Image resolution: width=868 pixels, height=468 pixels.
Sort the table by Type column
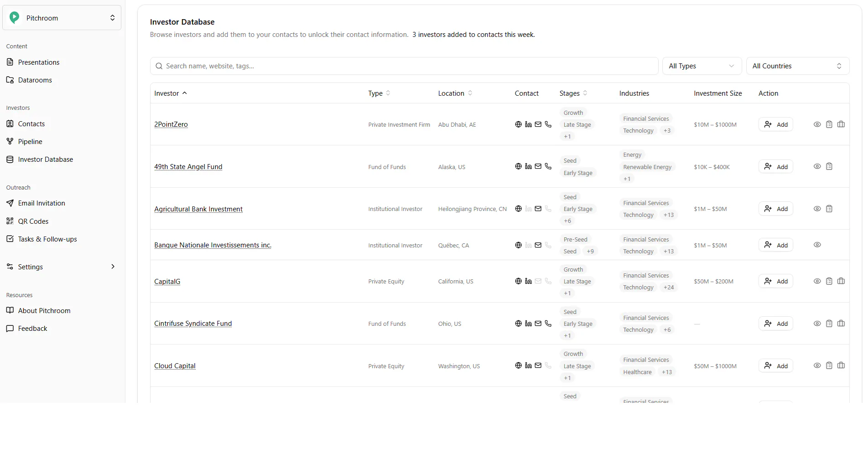(379, 93)
